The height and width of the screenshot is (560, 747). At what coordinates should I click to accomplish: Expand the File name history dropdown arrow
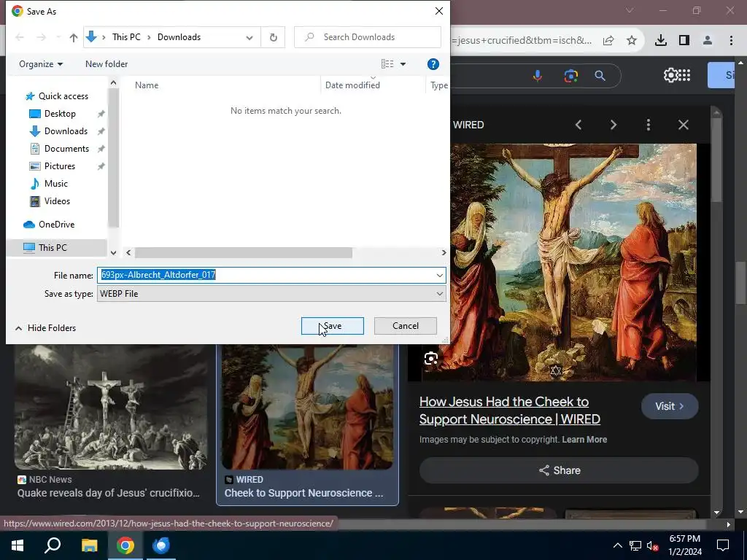pyautogui.click(x=439, y=275)
